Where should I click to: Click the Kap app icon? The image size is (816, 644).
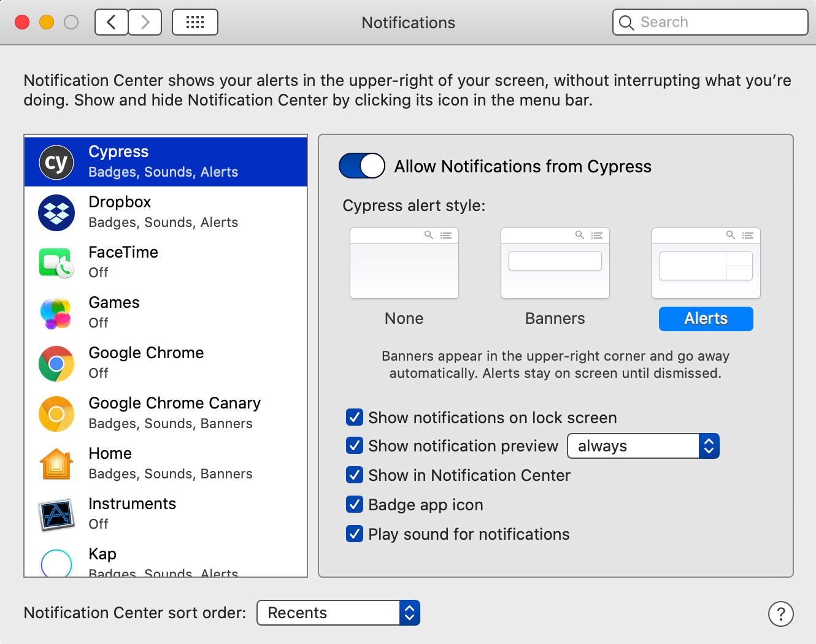pos(56,563)
